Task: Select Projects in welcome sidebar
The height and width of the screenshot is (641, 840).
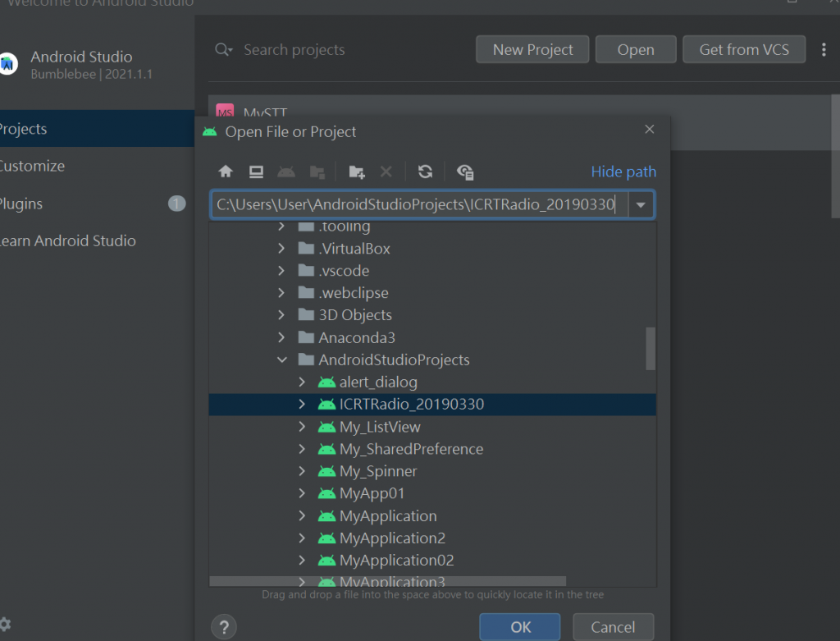Action: click(97, 129)
